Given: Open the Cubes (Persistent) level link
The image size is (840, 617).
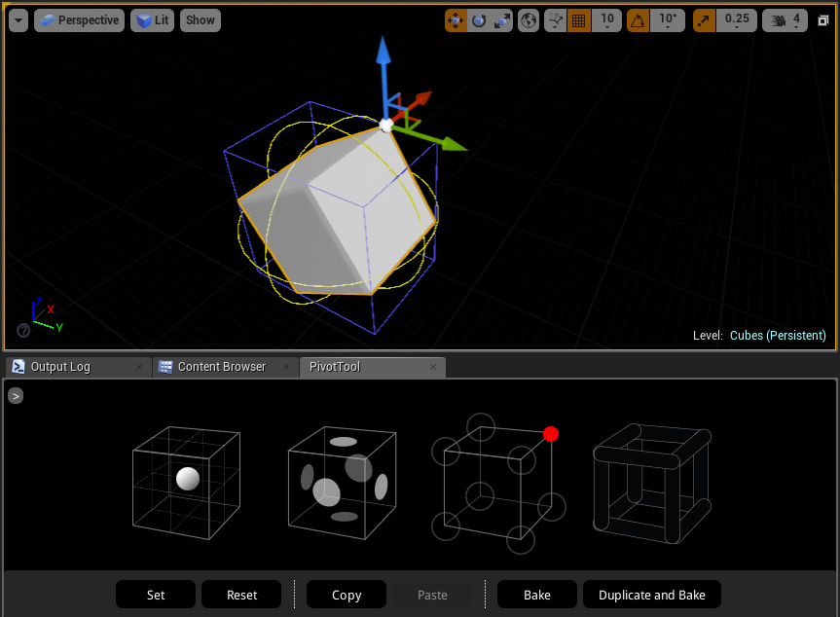Looking at the screenshot, I should point(778,335).
